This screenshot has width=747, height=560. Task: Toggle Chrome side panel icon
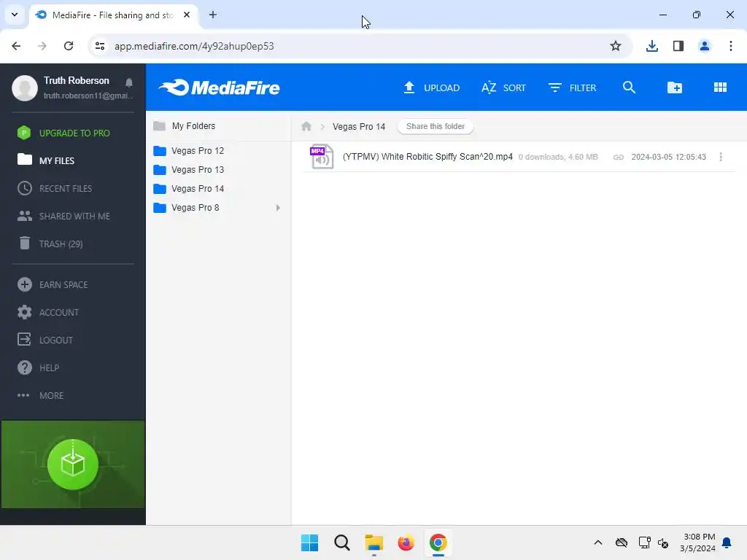click(x=678, y=46)
